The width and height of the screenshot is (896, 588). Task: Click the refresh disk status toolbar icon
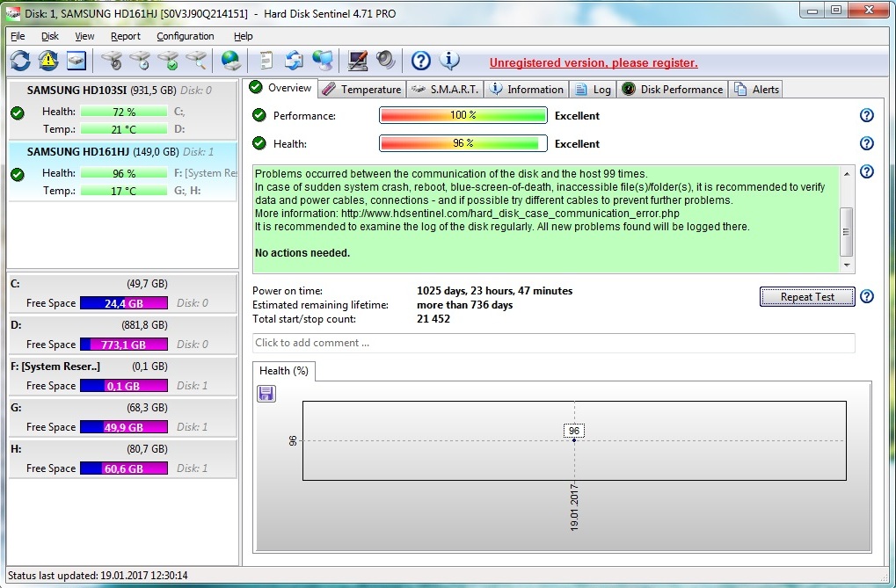[19, 61]
